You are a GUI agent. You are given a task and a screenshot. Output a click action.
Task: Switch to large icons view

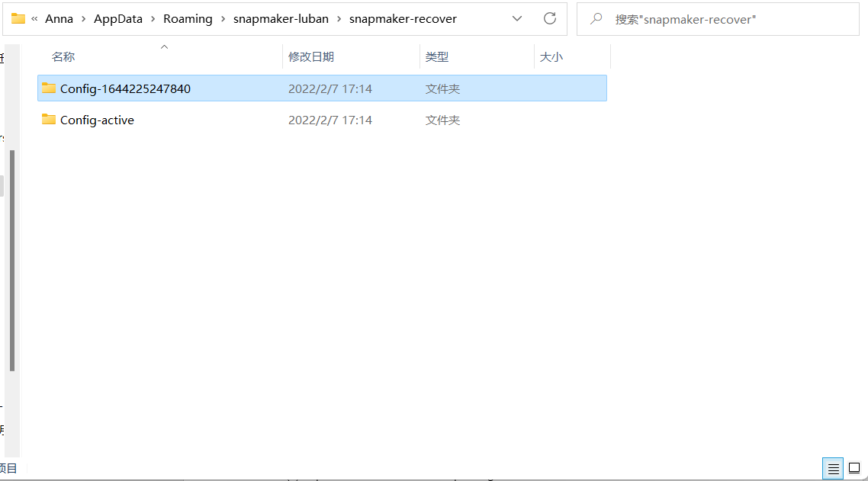point(854,468)
